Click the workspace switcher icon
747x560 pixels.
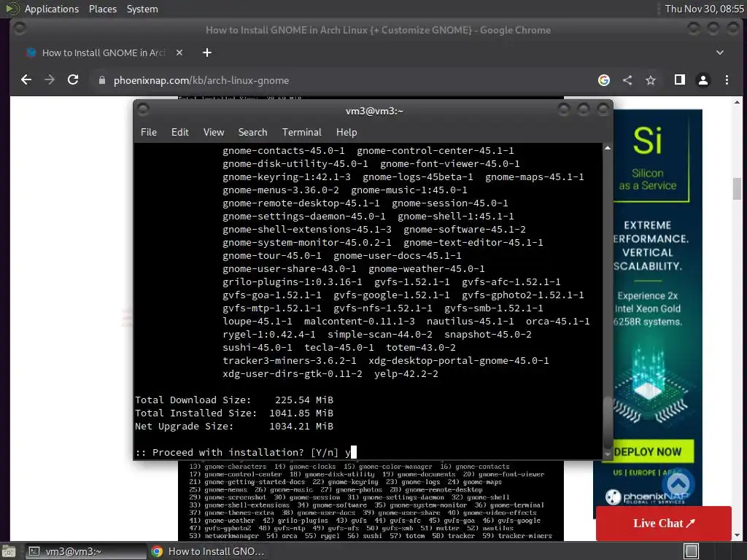pos(691,551)
